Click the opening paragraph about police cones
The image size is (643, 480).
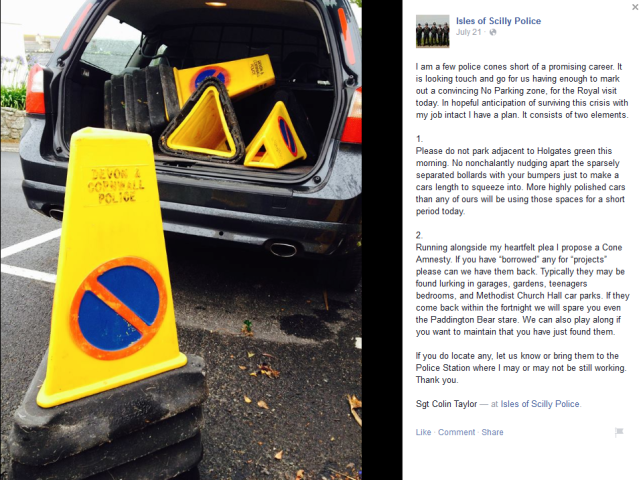(522, 91)
